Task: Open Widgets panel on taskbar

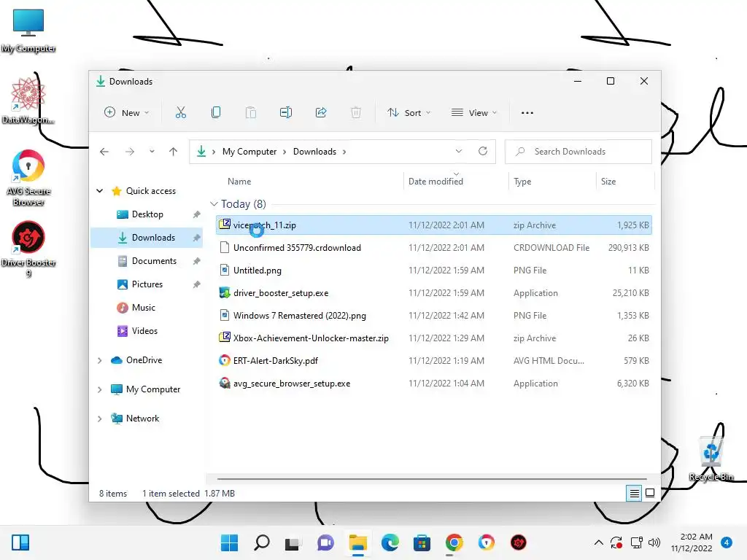Action: (x=20, y=542)
